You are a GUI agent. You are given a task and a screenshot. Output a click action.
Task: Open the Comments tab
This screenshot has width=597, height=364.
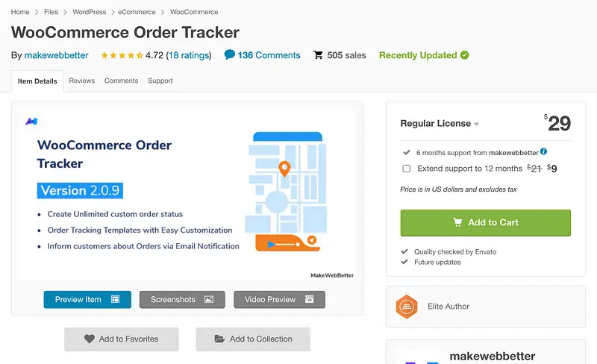(x=121, y=81)
